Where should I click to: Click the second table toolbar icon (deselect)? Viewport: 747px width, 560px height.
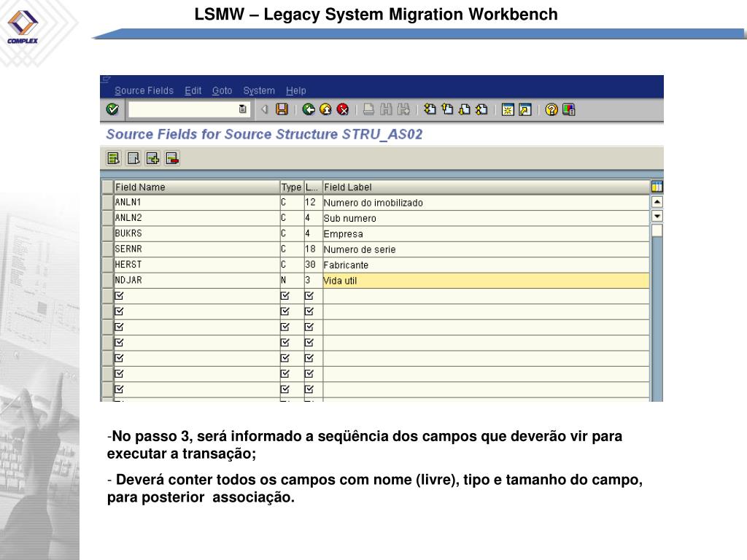pos(133,158)
